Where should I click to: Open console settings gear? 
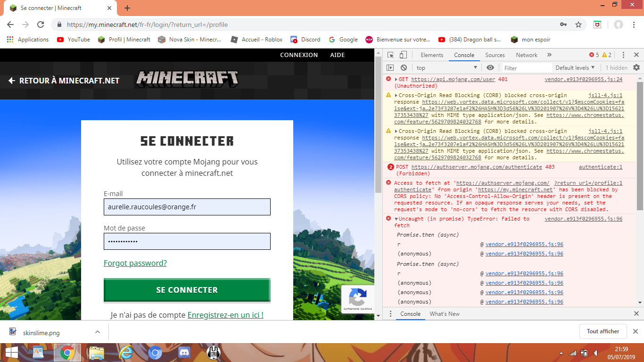pos(636,68)
